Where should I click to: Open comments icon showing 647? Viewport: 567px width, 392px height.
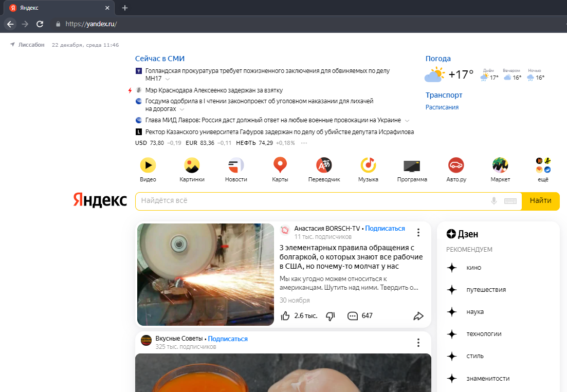pyautogui.click(x=352, y=316)
